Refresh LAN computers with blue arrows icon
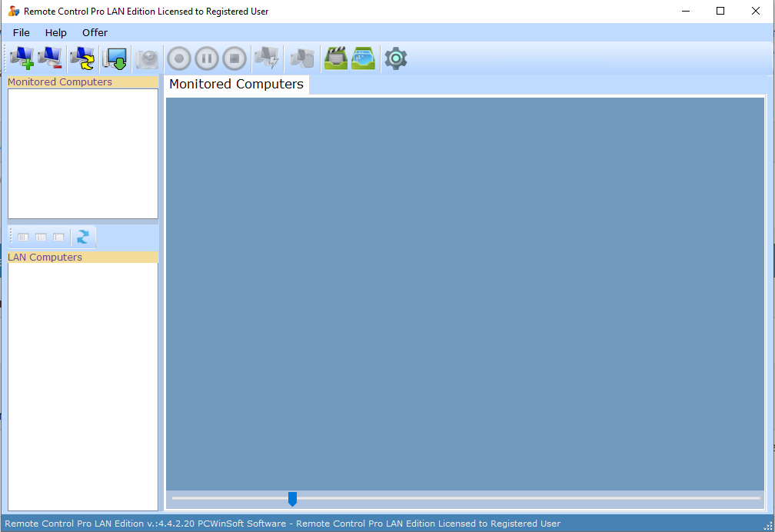The width and height of the screenshot is (775, 532). [x=83, y=237]
